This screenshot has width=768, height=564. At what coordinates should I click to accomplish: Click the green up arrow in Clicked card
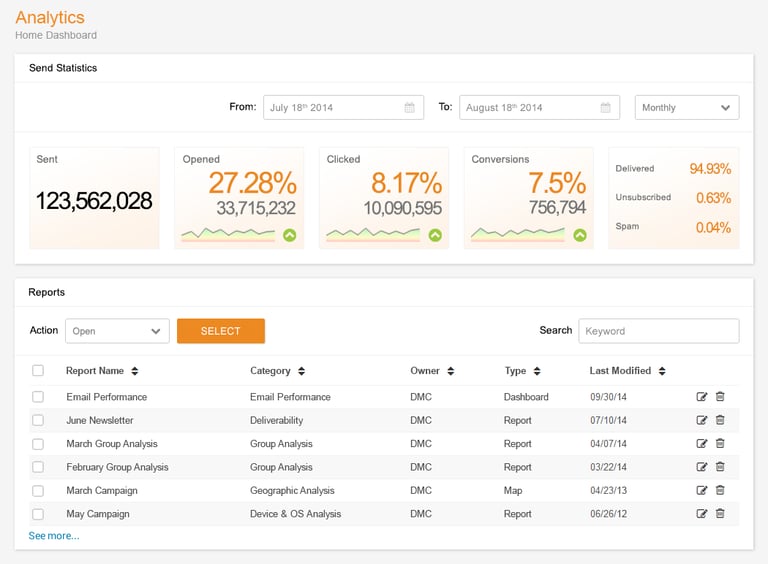pyautogui.click(x=435, y=235)
